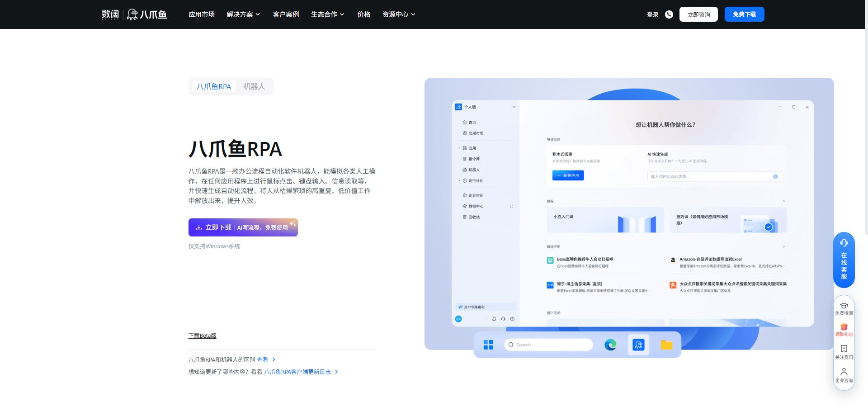Select 首页 home in app preview sidebar
868x411 pixels.
tap(469, 123)
